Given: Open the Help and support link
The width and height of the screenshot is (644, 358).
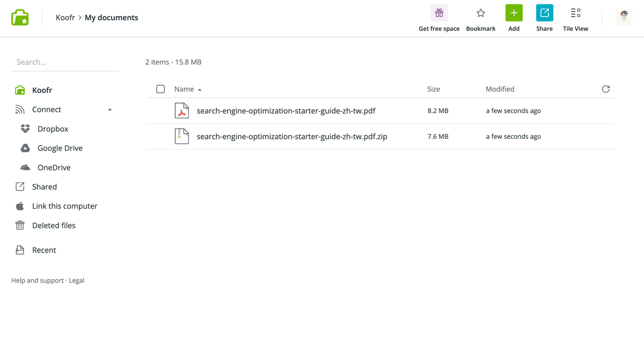Looking at the screenshot, I should [37, 281].
